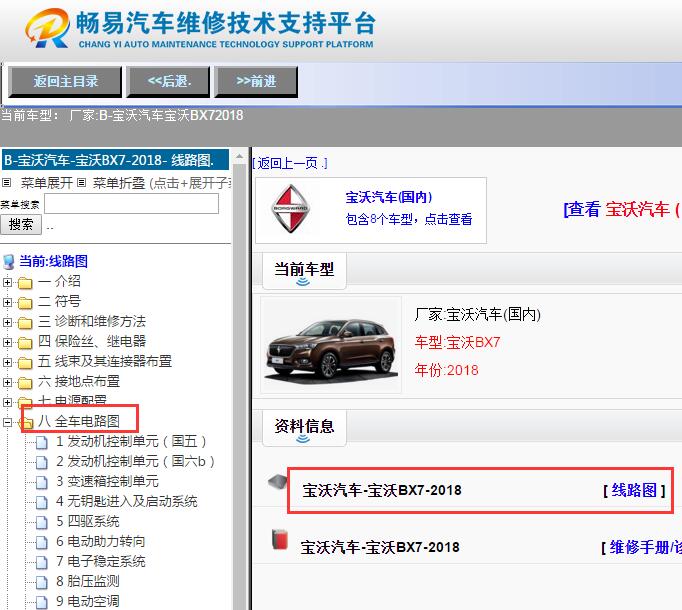Click the 搜索 button
Viewport: 682px width, 610px height.
(20, 225)
